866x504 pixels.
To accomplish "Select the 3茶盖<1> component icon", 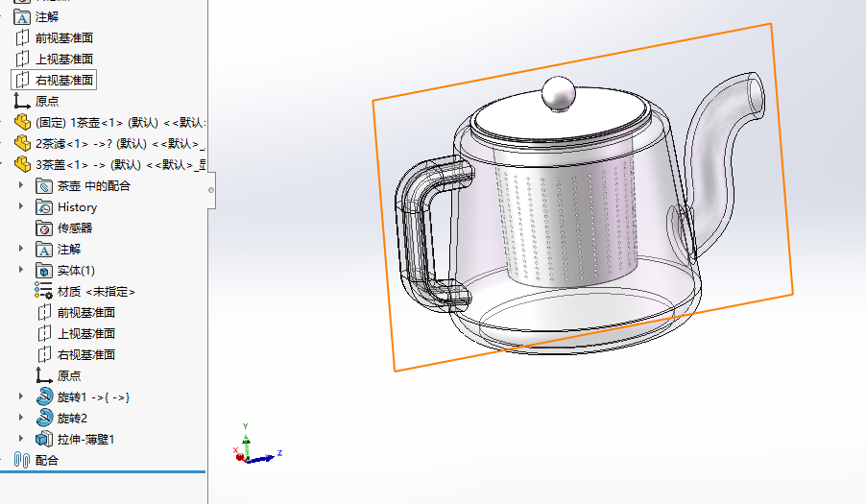I will [23, 164].
